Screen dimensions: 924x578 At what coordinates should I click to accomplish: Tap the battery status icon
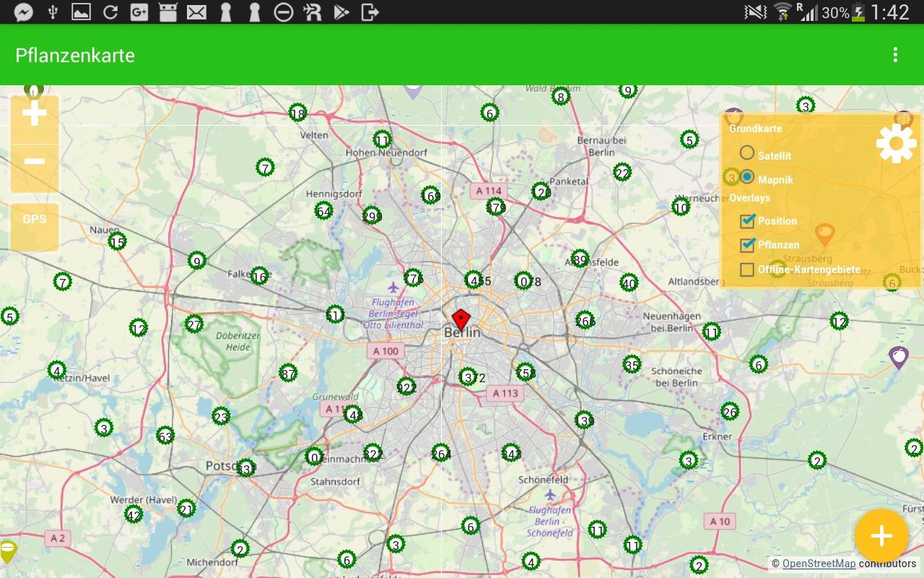[859, 12]
